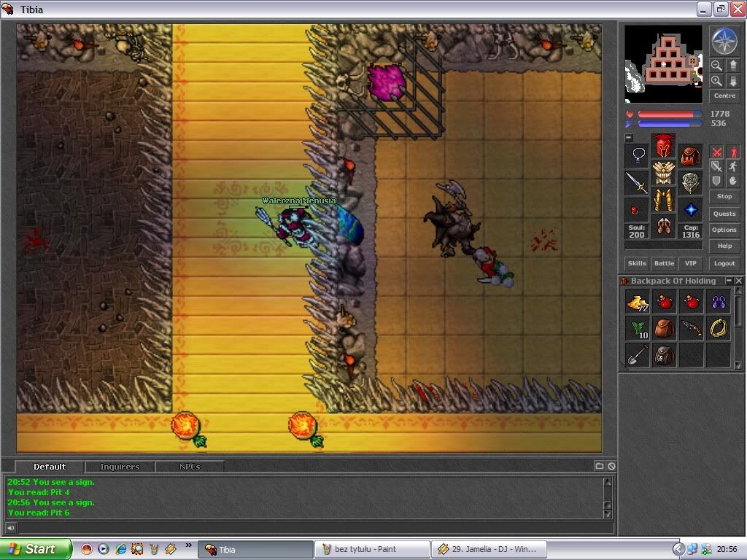Zoom in the minimap
Viewport: 747px width, 560px height.
click(x=716, y=81)
